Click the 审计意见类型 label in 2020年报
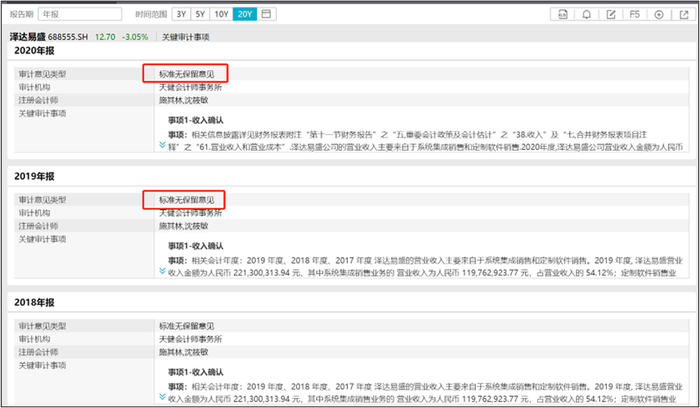The image size is (700, 408). [42, 74]
